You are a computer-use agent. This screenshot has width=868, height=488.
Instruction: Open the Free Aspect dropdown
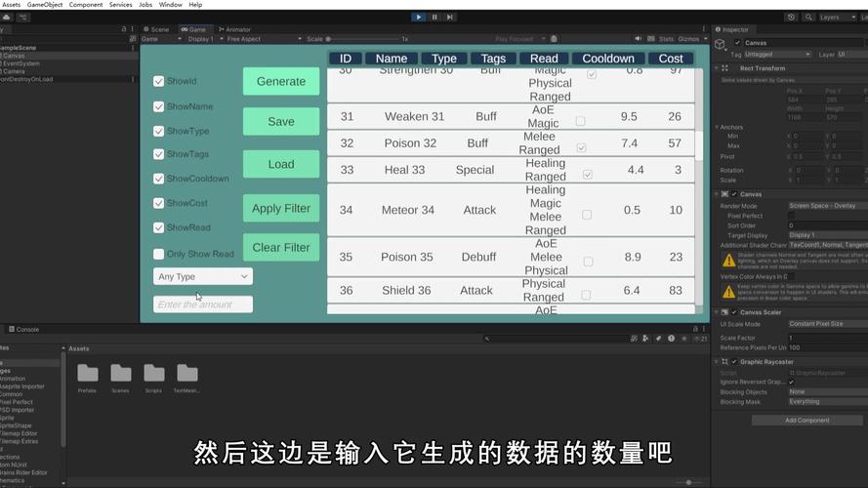[x=264, y=39]
